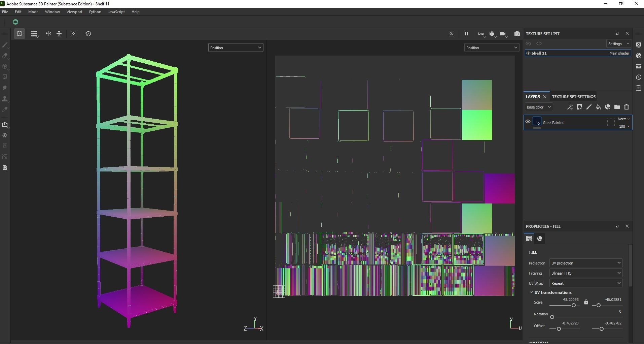644x344 pixels.
Task: Select the Paint brush tool
Action: (5, 45)
